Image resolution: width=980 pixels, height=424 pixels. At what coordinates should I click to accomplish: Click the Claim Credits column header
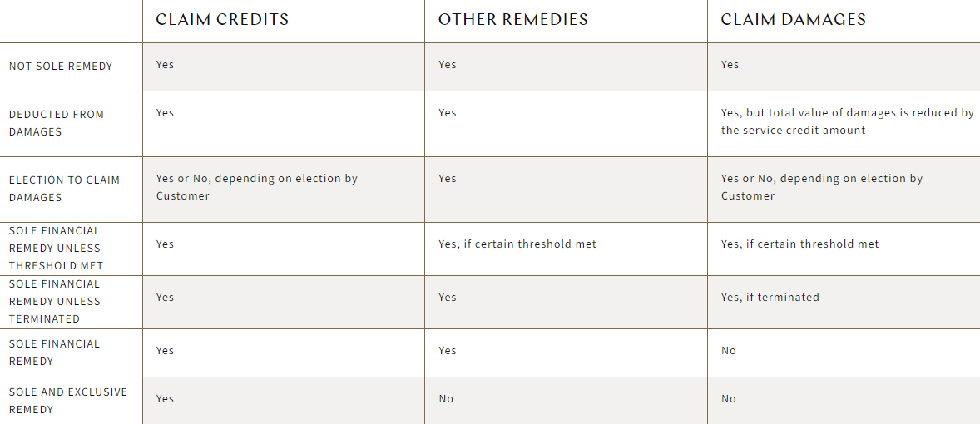pyautogui.click(x=222, y=19)
